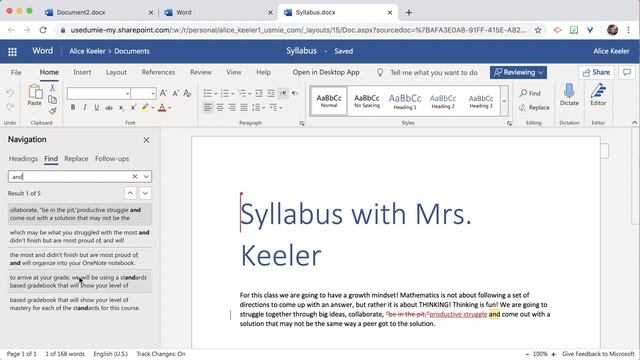
Task: Clear the search box text
Action: 135,176
